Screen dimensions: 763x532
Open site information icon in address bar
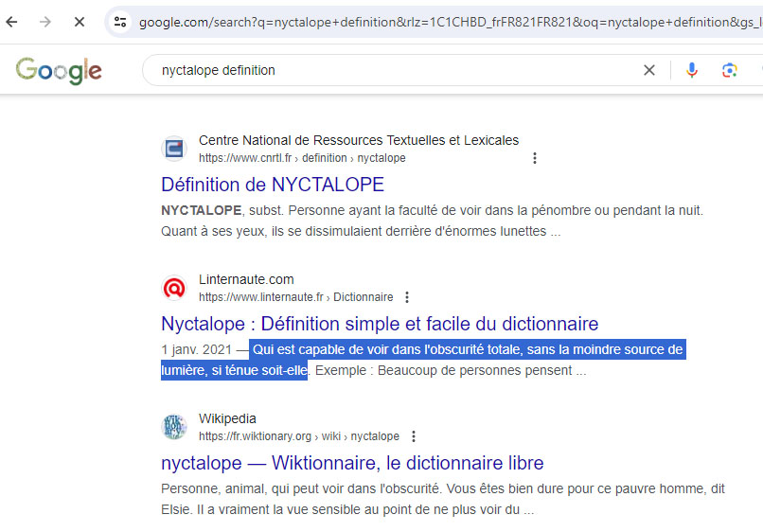pos(120,22)
